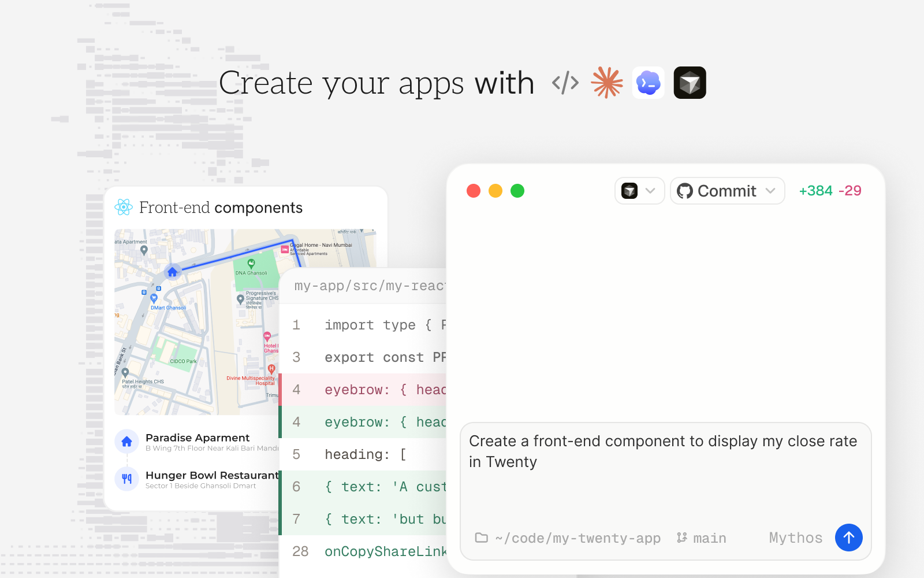Submit the prompt with the blue arrow button
This screenshot has height=578, width=924.
(x=848, y=538)
